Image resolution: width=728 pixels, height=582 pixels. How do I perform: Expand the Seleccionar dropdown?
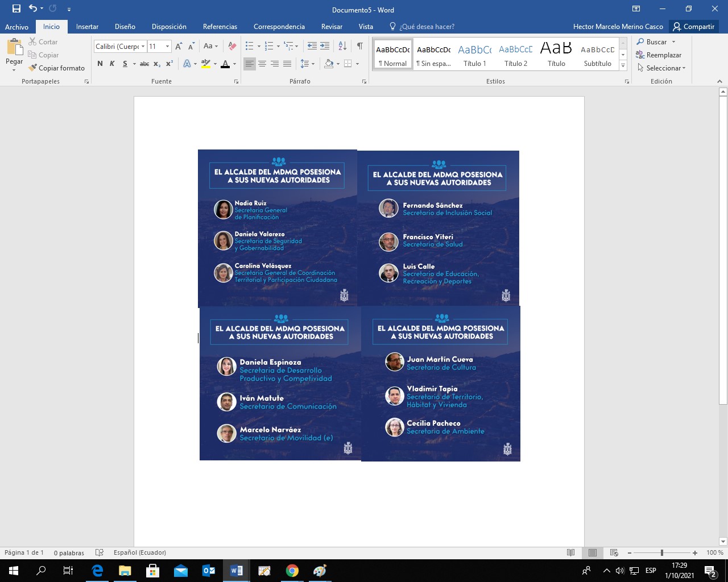(663, 68)
